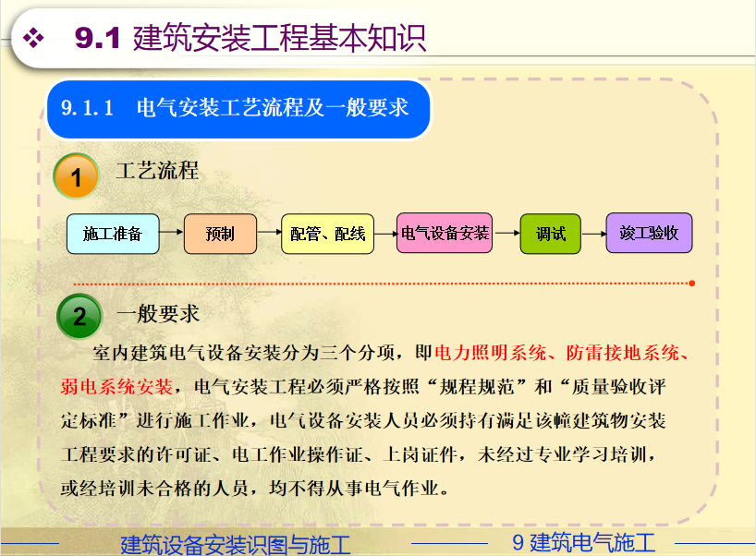Click the slide title 9.1 建筑安装工程基本知识
This screenshot has height=556, width=756.
click(x=250, y=38)
